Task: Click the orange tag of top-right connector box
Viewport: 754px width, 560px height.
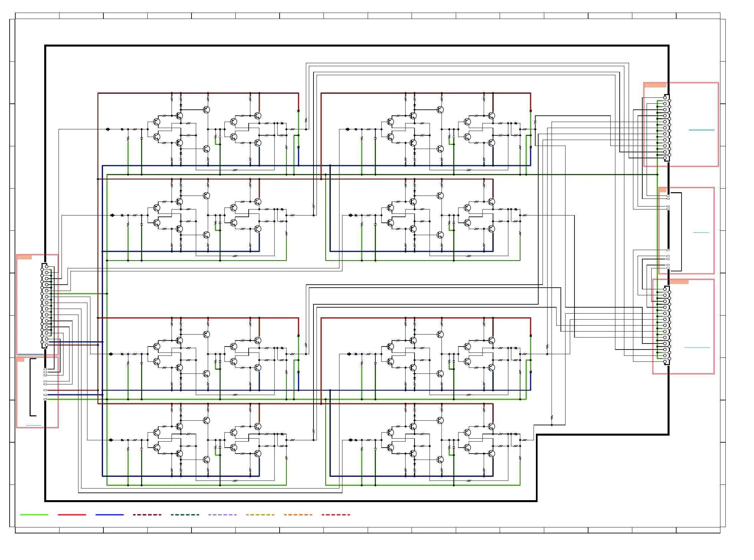Action: point(655,85)
